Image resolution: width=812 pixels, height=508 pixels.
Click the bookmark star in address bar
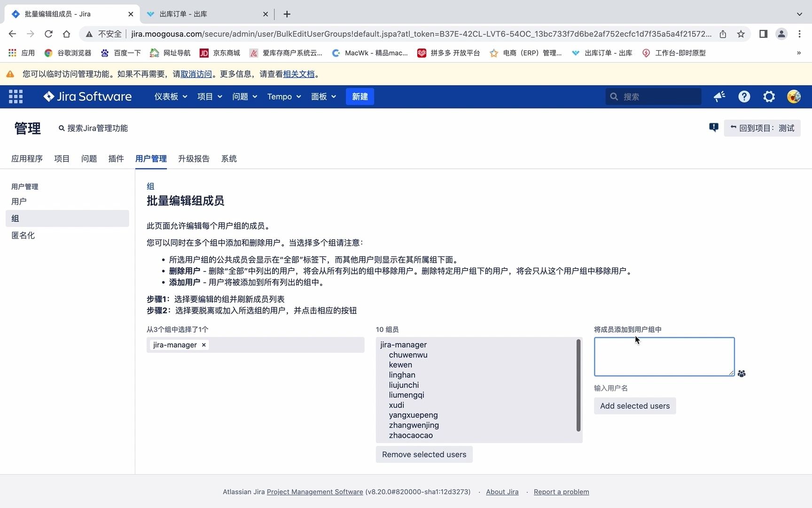pos(742,34)
